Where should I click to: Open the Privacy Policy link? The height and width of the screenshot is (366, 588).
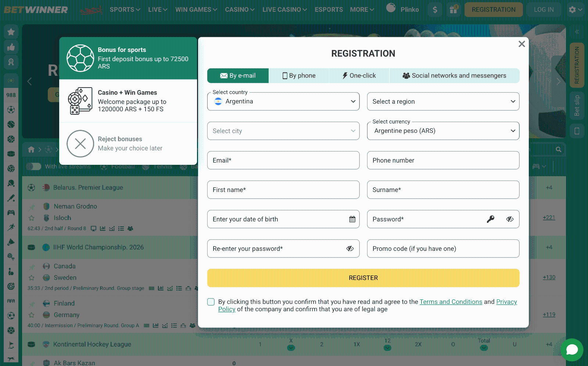click(507, 302)
